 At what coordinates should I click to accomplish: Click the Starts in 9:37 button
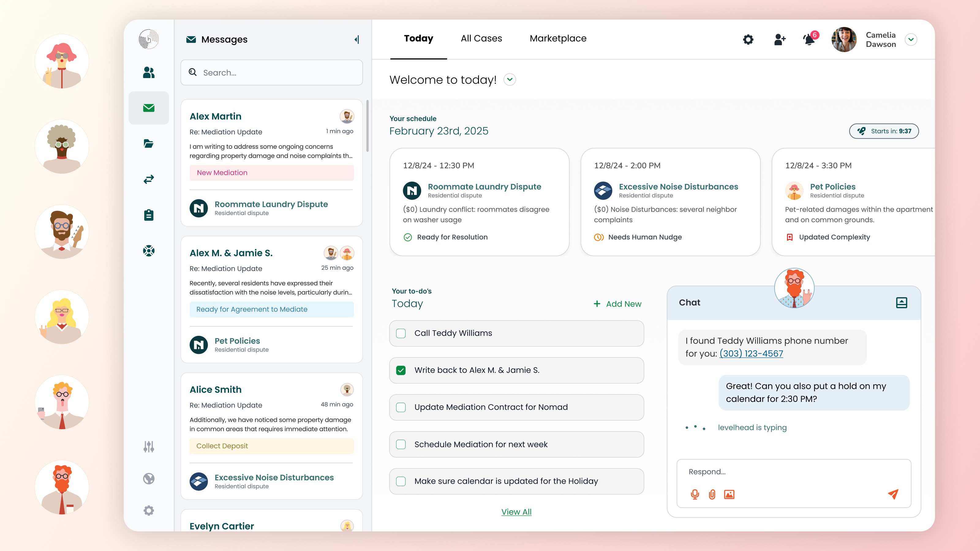[884, 131]
